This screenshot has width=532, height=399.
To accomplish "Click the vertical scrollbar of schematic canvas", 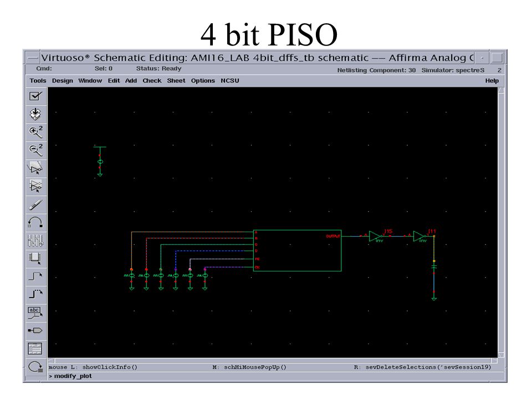I will click(x=501, y=222).
